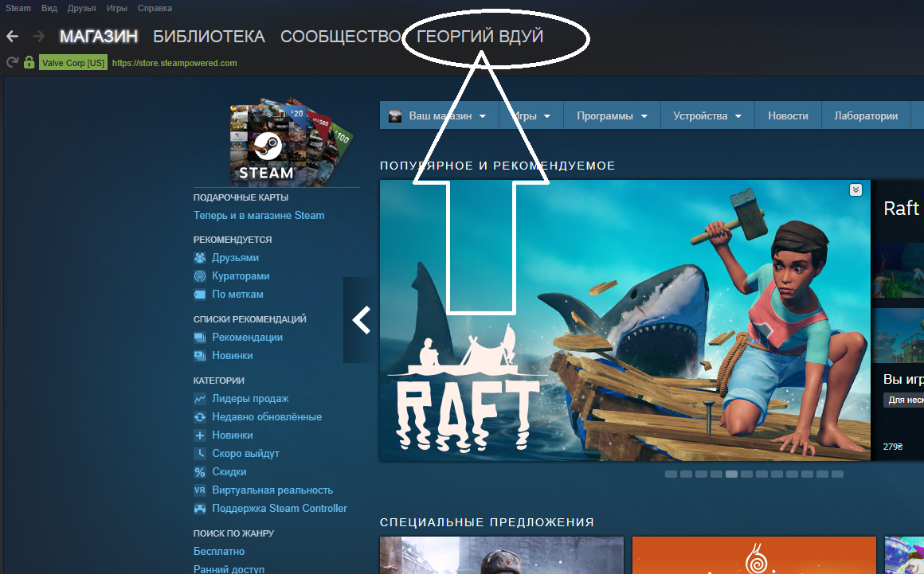Viewport: 924px width, 574px height.
Task: Click the green secure padlock icon
Action: click(29, 62)
